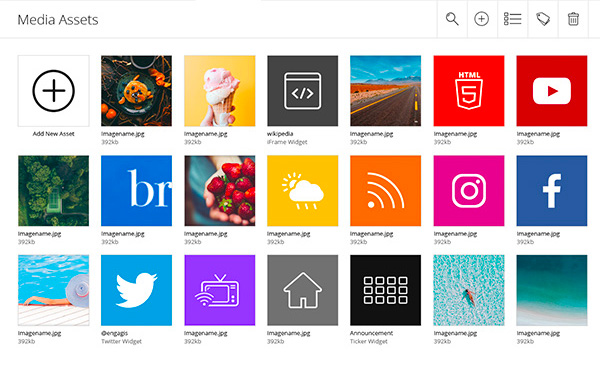This screenshot has width=600, height=370.
Task: Click the 'Announcement' asset name
Action: pos(371,333)
